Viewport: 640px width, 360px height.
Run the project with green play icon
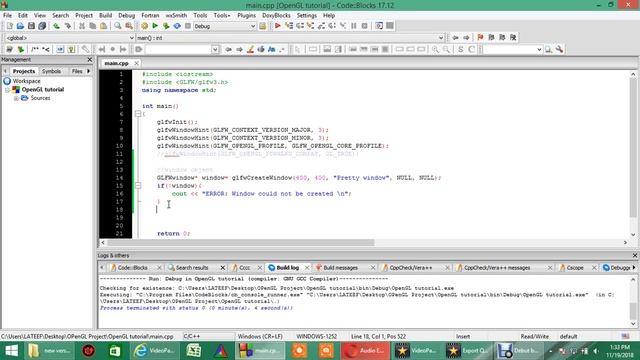[155, 26]
